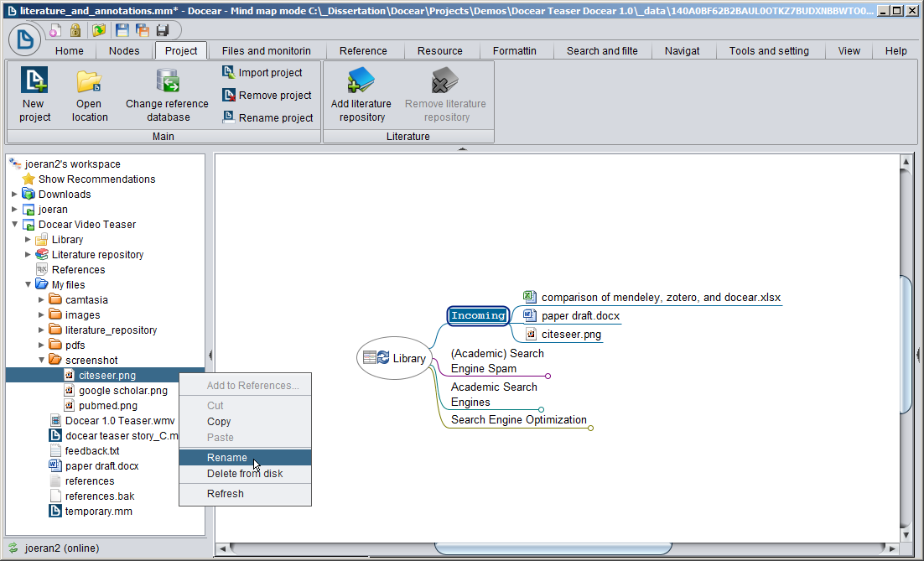This screenshot has width=924, height=561.
Task: Click the temporary.mm mind map file icon
Action: [x=55, y=511]
